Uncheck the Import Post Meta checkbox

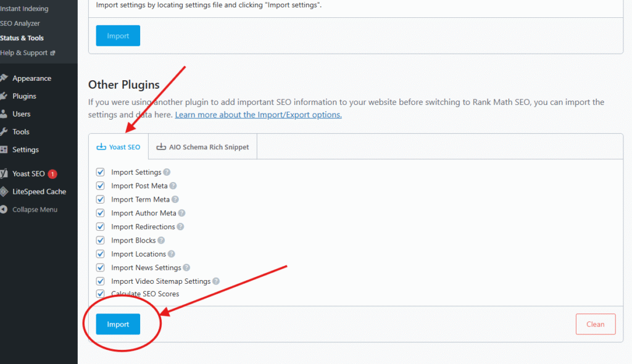click(x=101, y=186)
